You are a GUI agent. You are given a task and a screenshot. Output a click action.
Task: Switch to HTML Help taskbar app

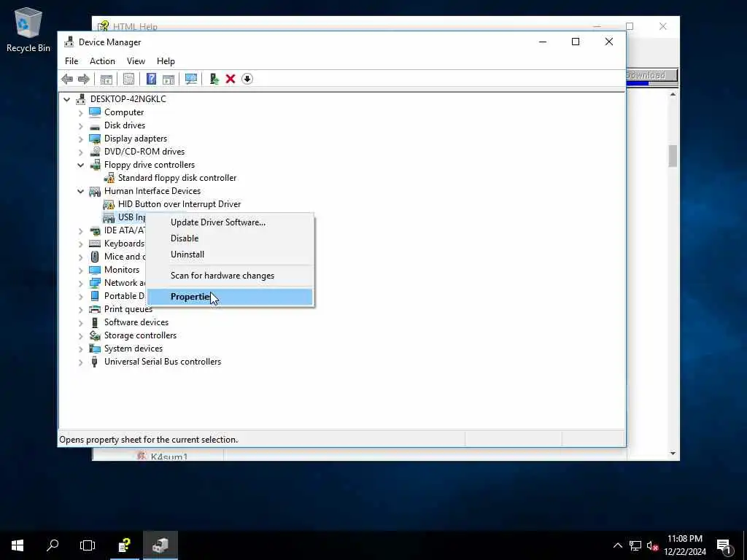click(124, 545)
